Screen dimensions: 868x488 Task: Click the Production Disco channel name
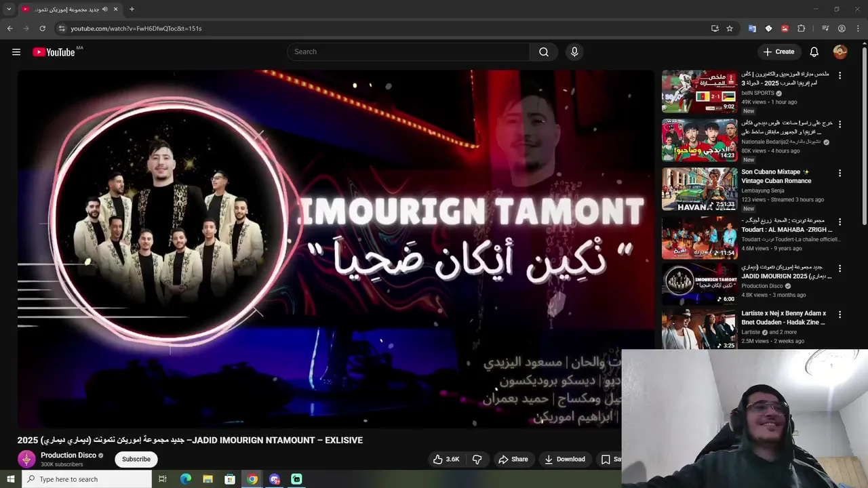coord(68,455)
